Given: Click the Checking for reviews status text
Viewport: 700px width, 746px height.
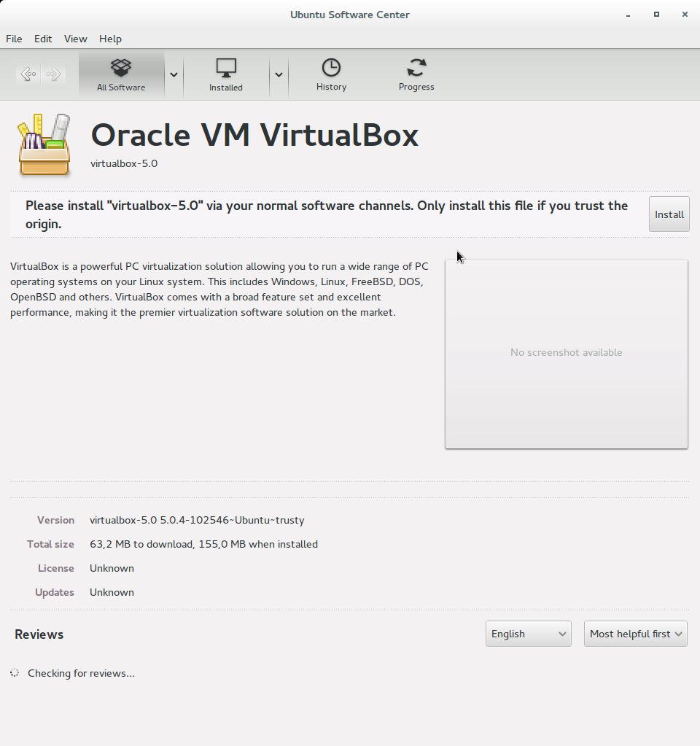Looking at the screenshot, I should (81, 674).
